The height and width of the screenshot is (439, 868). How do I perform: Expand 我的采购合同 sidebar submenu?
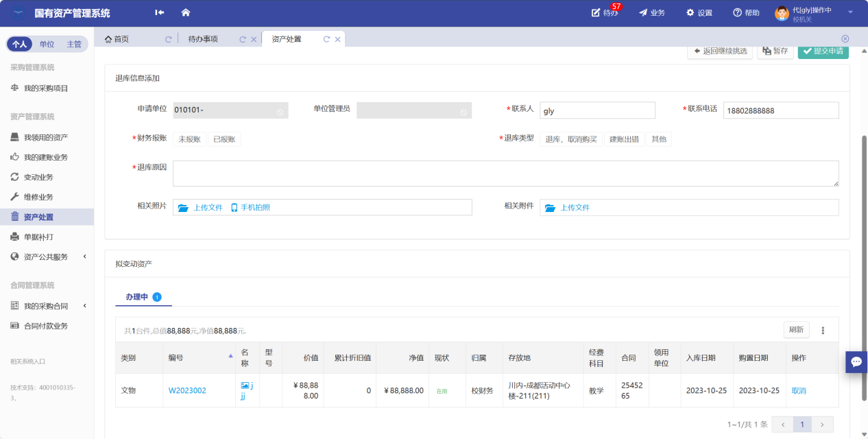(84, 306)
